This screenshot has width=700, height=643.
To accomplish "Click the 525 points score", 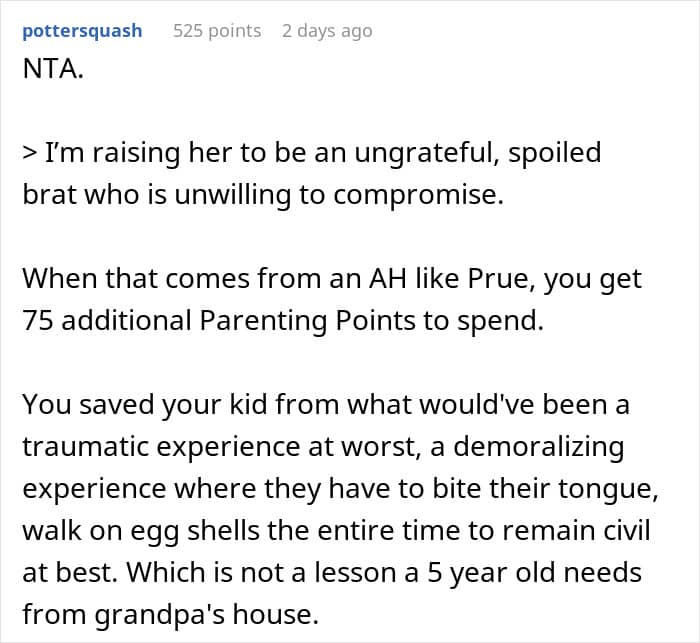I will click(217, 31).
